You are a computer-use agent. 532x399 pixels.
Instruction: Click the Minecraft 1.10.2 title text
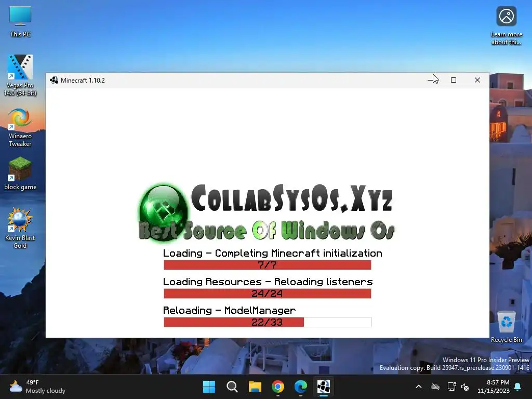coord(83,81)
